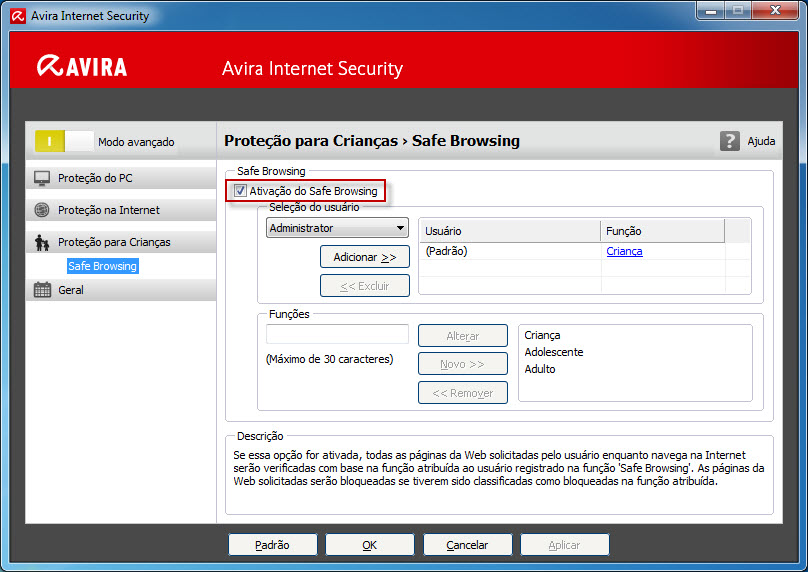Open the Proteção do PC section
808x572 pixels.
(121, 178)
